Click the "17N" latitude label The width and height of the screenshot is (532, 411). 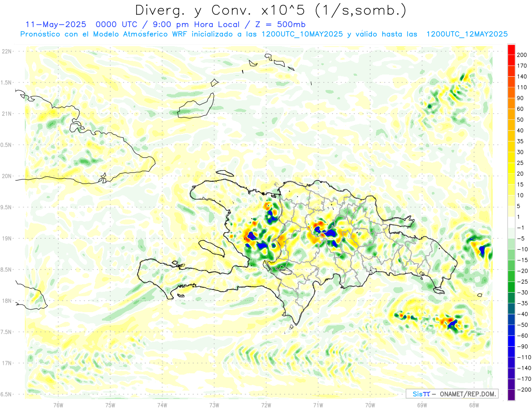7,363
